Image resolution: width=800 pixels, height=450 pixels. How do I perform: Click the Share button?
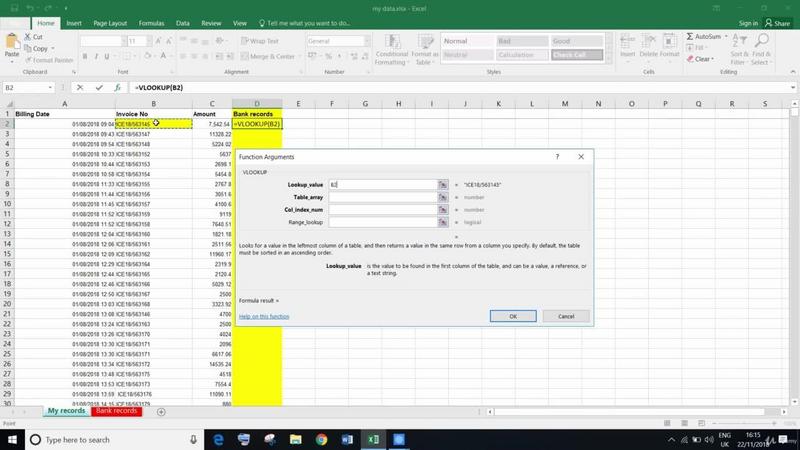click(777, 23)
